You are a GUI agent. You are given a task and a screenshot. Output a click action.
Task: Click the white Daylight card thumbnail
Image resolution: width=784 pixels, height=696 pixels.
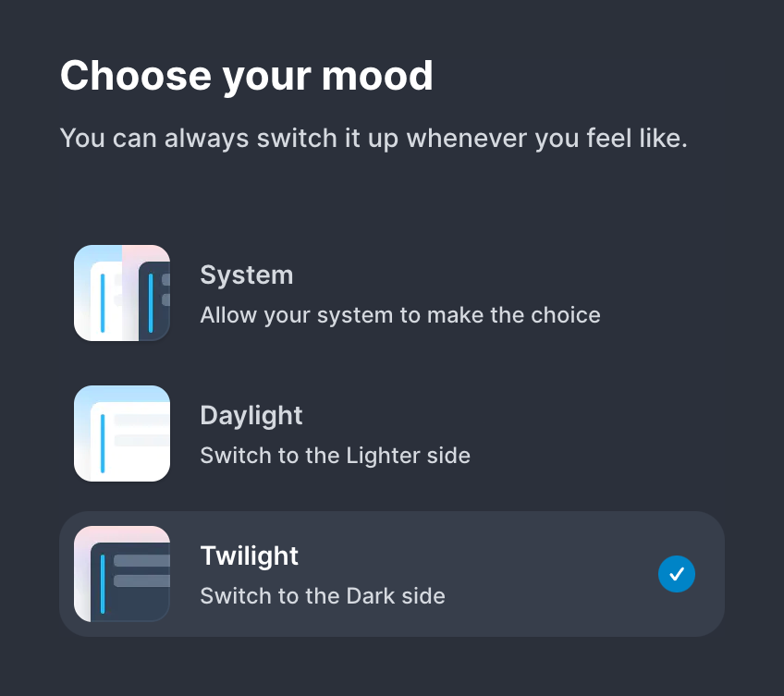click(121, 433)
